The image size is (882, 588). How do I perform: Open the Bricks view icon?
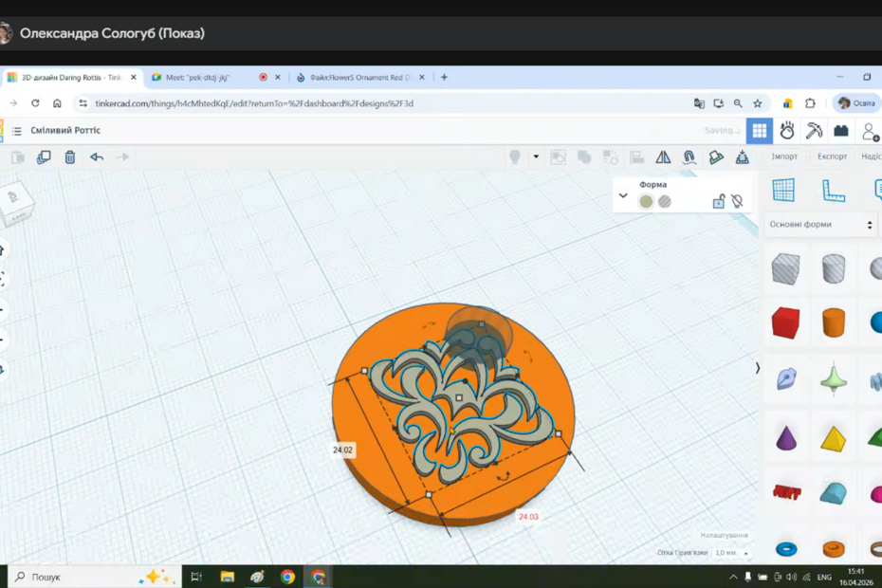(840, 131)
